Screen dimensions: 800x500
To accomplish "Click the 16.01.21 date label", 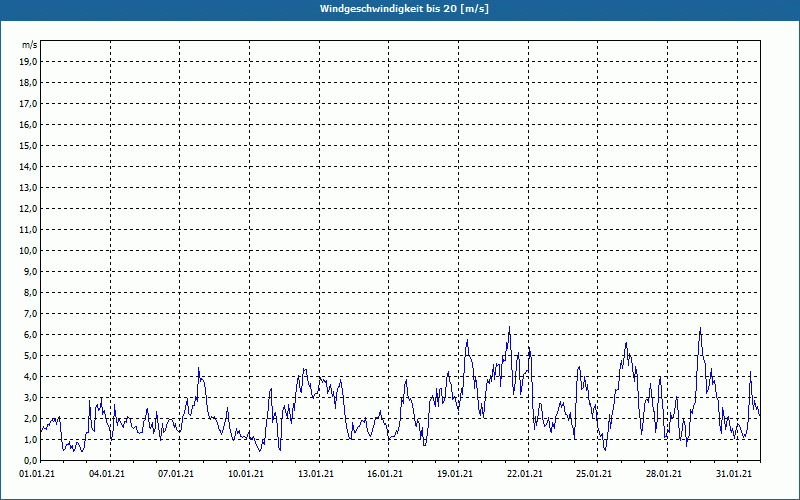I will 385,474.
